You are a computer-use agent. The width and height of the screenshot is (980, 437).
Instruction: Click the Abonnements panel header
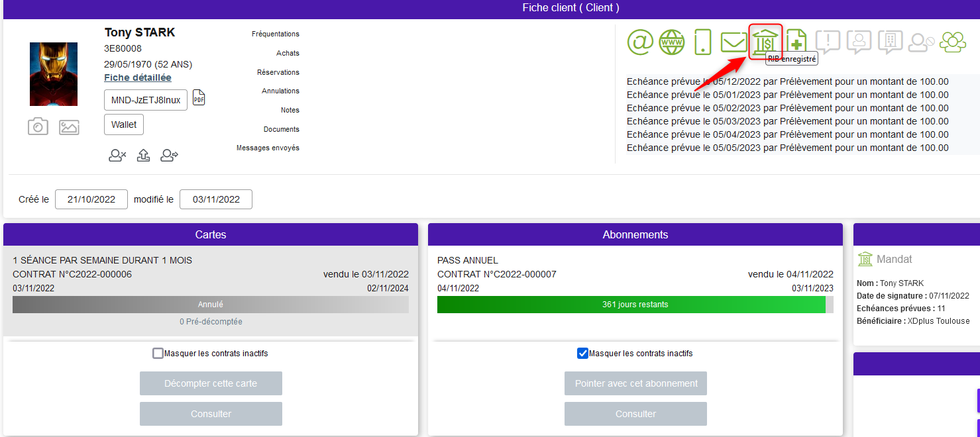(635, 234)
